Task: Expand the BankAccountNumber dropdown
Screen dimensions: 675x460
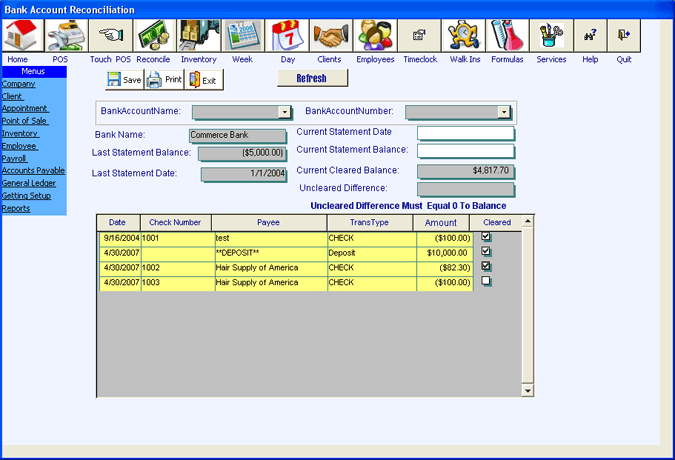Action: coord(504,112)
